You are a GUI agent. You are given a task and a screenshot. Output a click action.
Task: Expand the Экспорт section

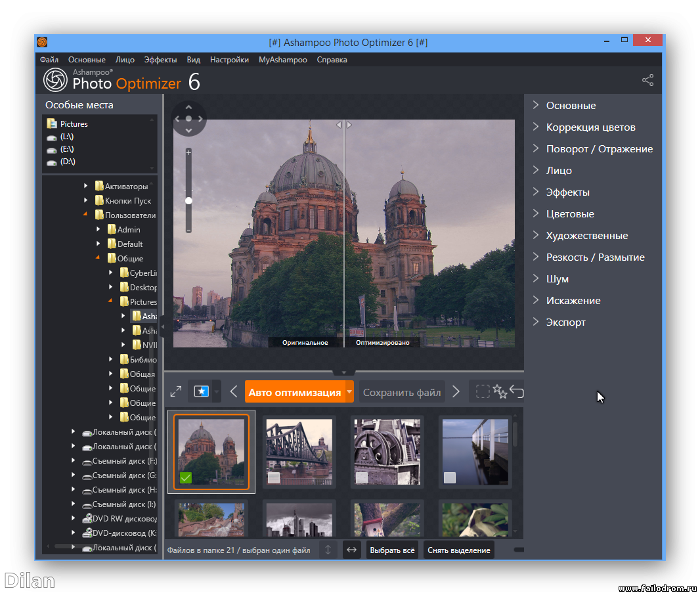(x=559, y=322)
